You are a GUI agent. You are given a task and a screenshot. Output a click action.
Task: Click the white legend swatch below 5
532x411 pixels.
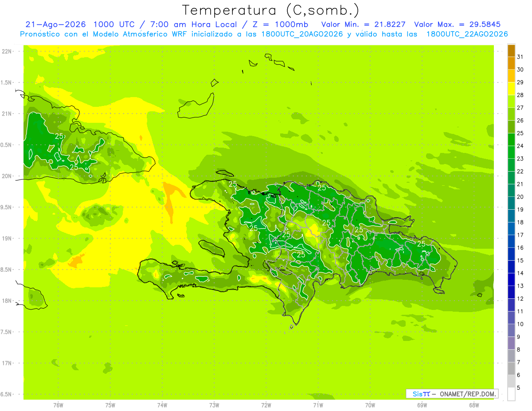click(511, 394)
